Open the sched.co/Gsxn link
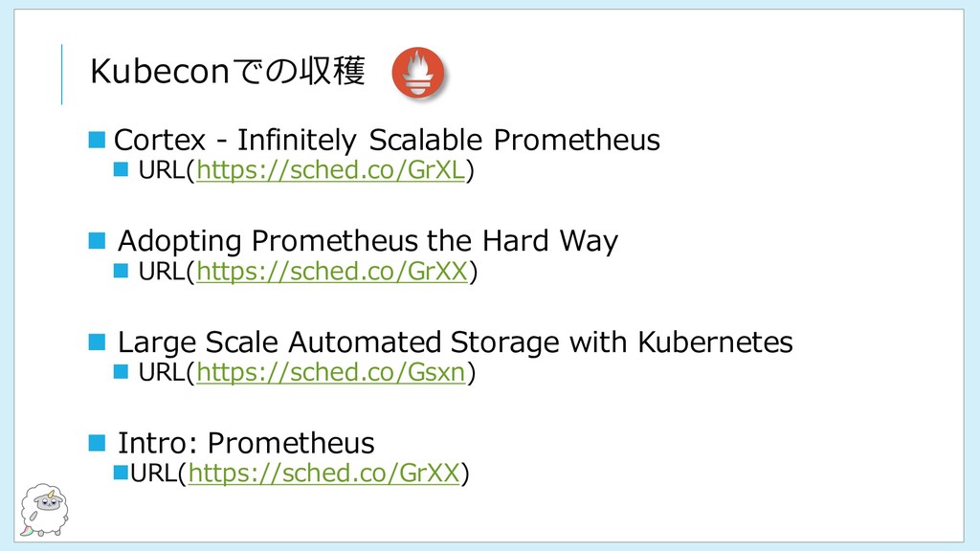980x551 pixels. coord(330,373)
